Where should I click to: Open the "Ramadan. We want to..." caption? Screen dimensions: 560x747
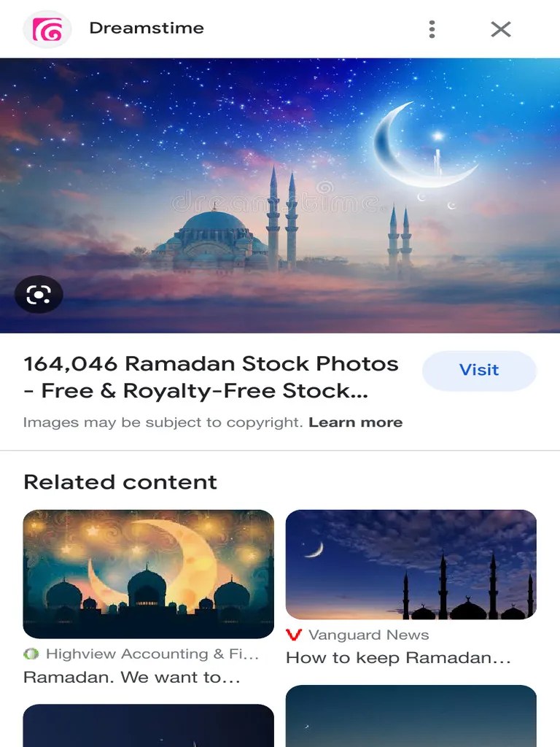click(x=132, y=677)
